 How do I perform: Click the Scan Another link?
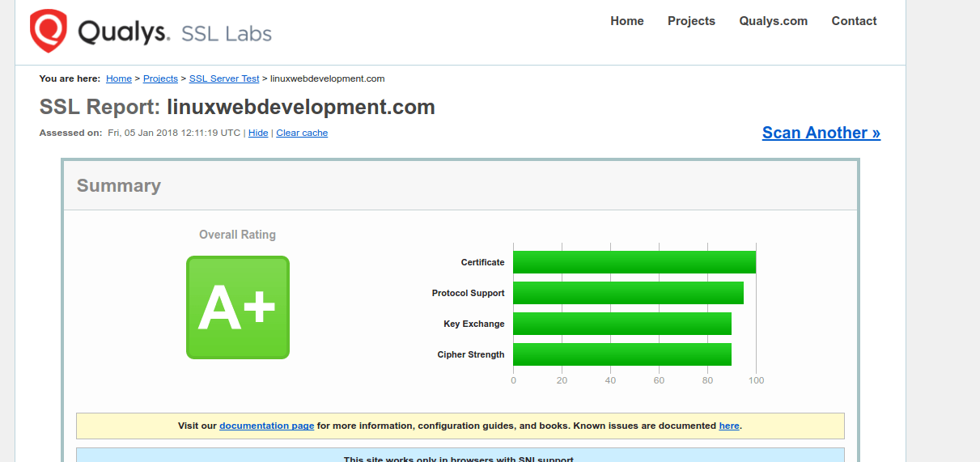pyautogui.click(x=821, y=133)
